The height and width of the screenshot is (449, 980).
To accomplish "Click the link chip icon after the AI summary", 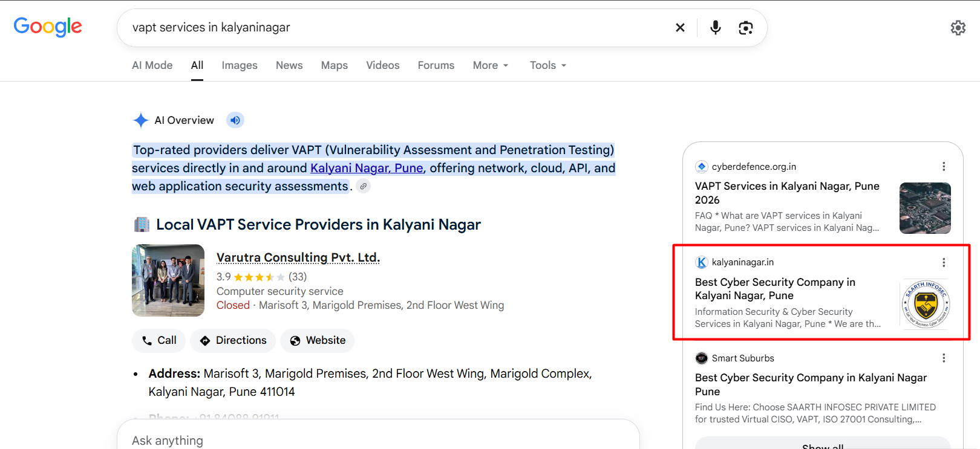I will point(363,186).
